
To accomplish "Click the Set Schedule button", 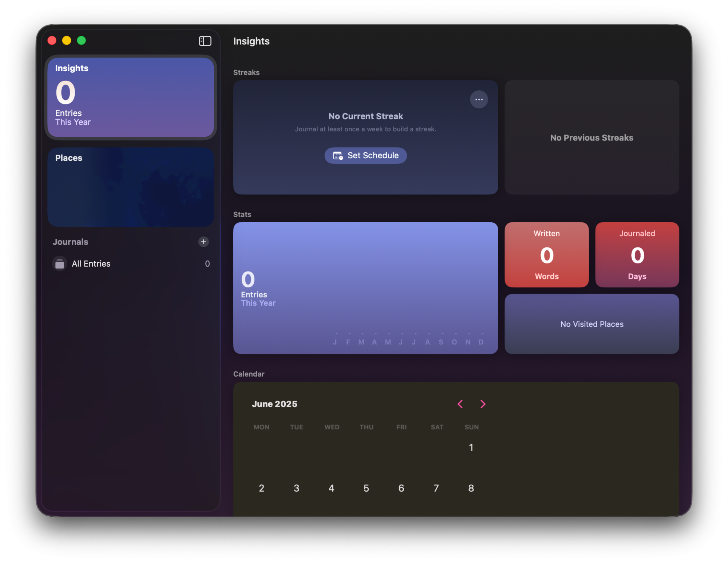I will click(x=365, y=156).
